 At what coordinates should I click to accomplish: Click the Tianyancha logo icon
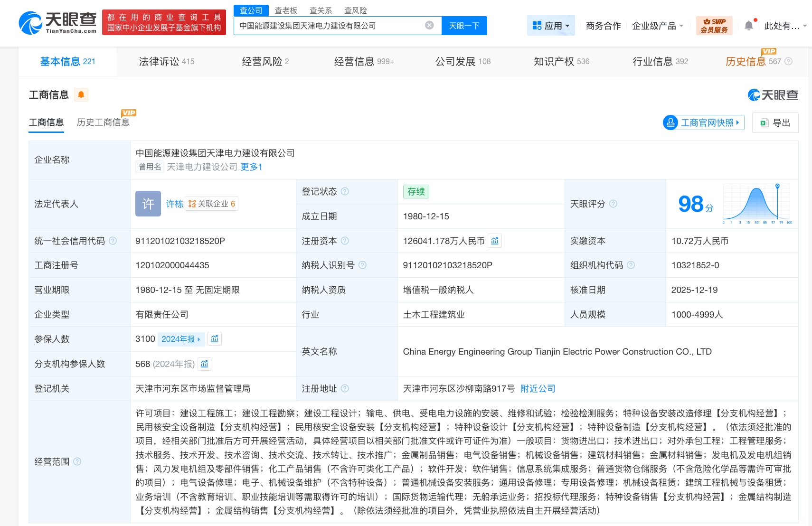pos(31,21)
